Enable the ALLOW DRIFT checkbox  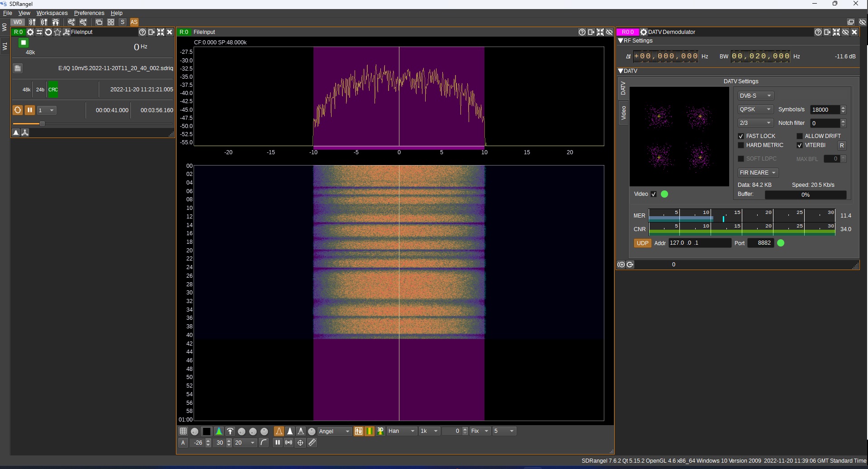tap(800, 136)
